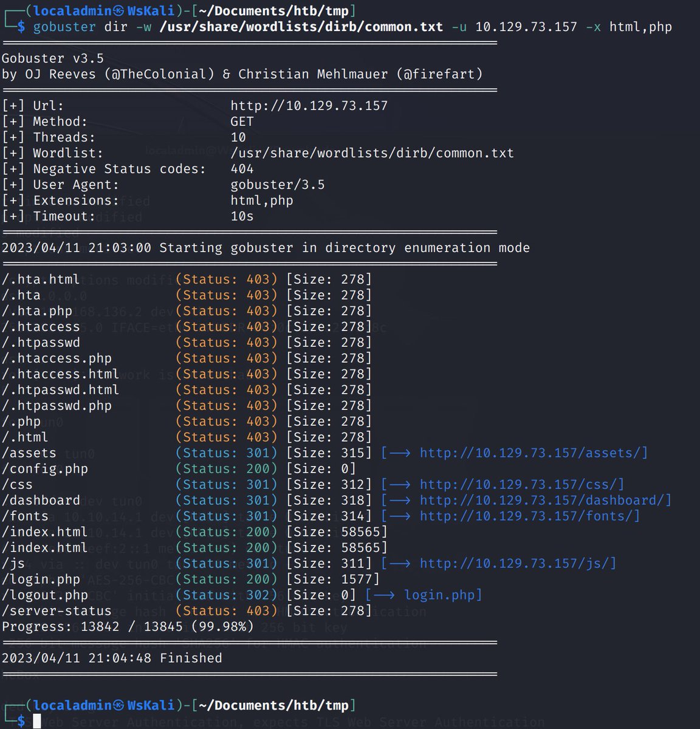Click the Status: 200 value for config.php

227,469
